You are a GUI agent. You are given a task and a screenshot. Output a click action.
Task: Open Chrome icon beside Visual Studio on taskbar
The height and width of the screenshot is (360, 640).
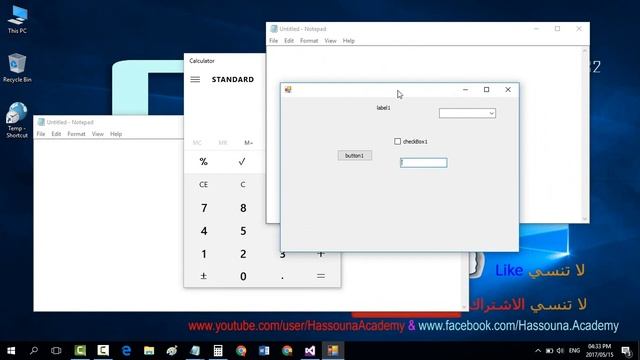pos(287,351)
